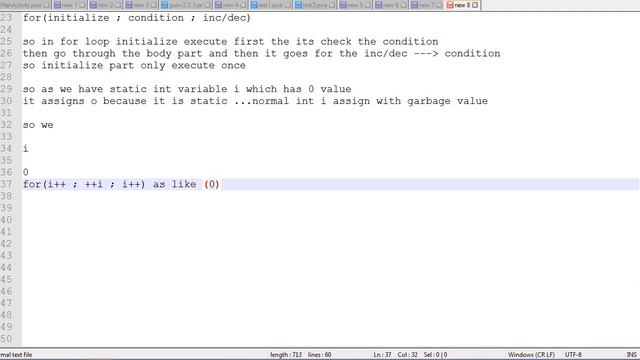Switch to the test2.java tab
Image resolution: width=640 pixels, height=360 pixels.
[315, 5]
